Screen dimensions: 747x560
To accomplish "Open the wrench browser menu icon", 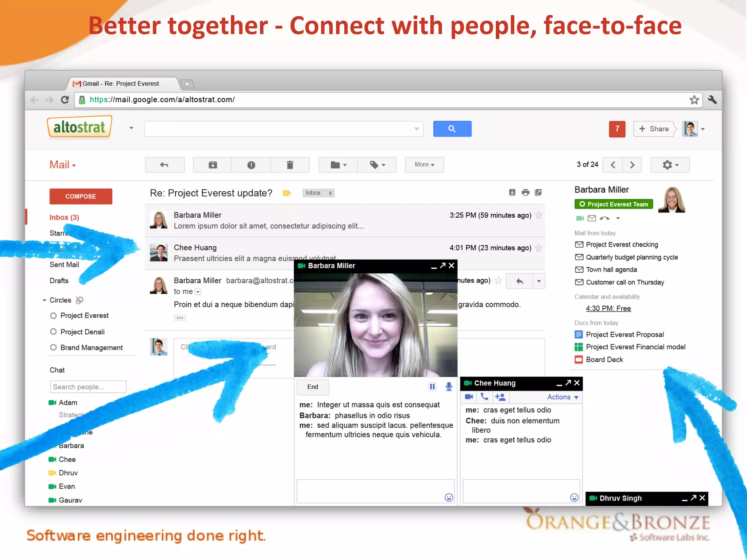I will point(712,100).
